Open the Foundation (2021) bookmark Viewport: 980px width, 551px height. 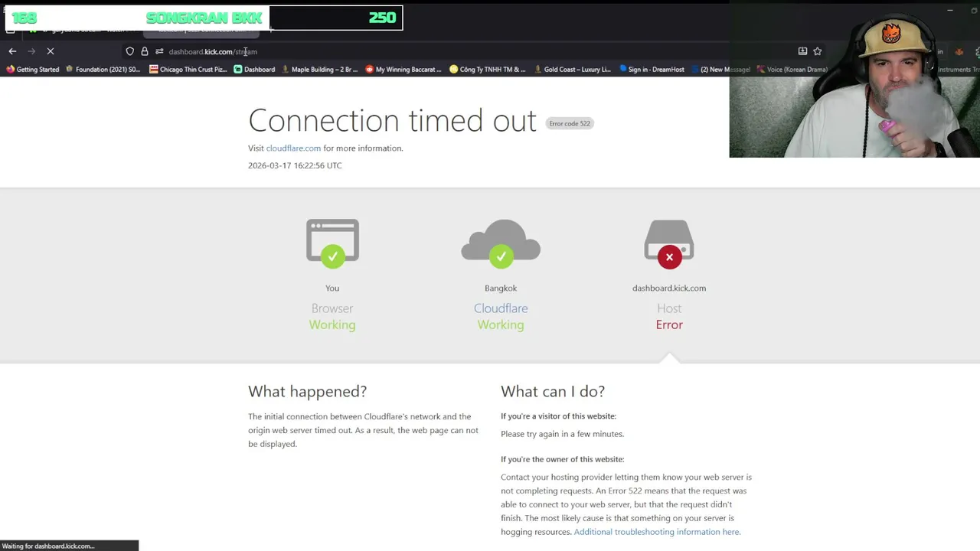(103, 70)
